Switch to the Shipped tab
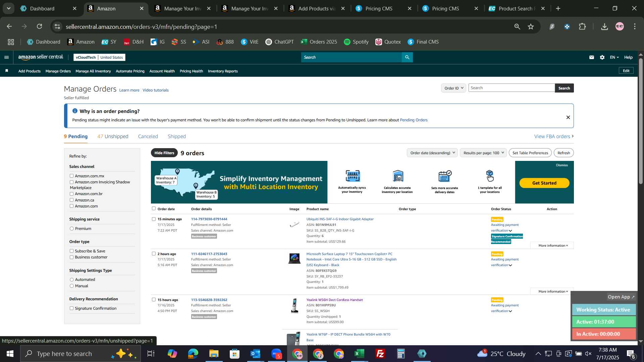The width and height of the screenshot is (644, 362). point(177,136)
